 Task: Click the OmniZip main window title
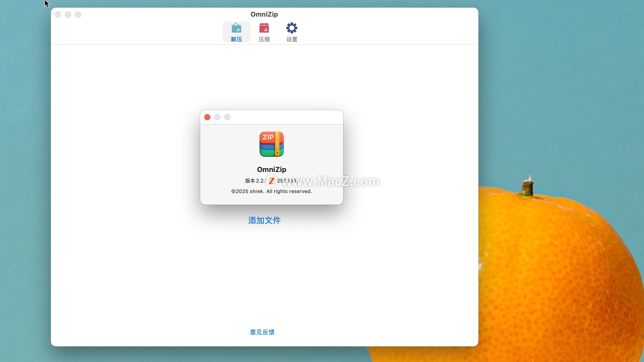coord(264,14)
